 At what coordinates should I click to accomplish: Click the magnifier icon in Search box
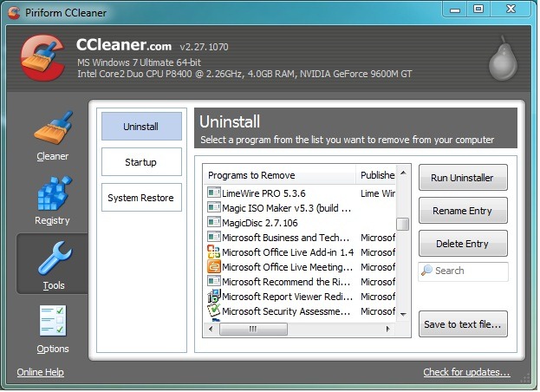pos(426,271)
